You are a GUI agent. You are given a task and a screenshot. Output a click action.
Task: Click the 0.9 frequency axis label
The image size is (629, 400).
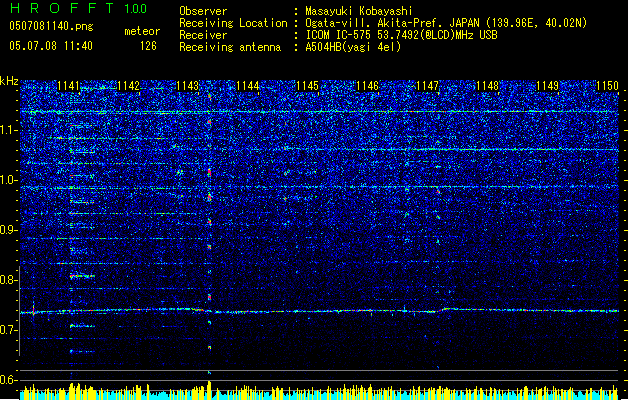(9, 229)
